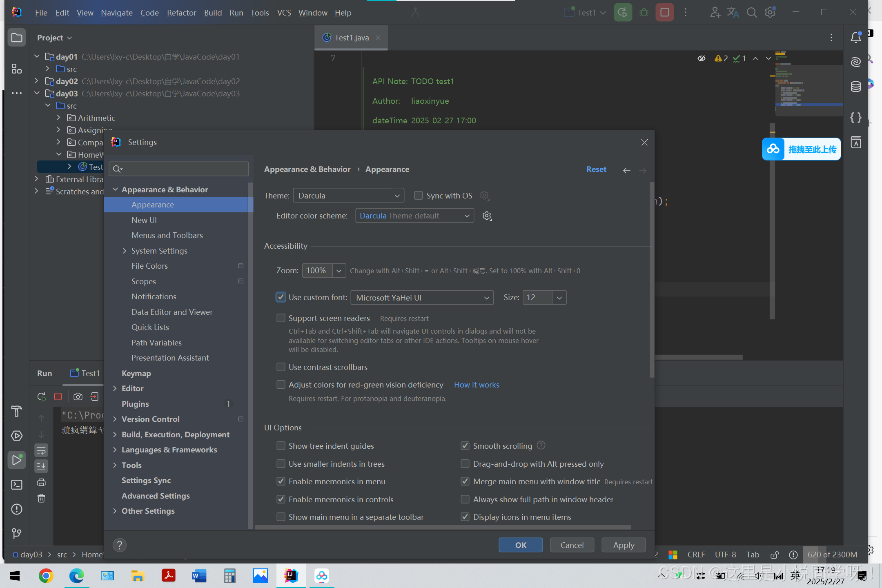Open the Test1 run configuration dropdown
Viewport: 882px width, 588px height.
(585, 13)
